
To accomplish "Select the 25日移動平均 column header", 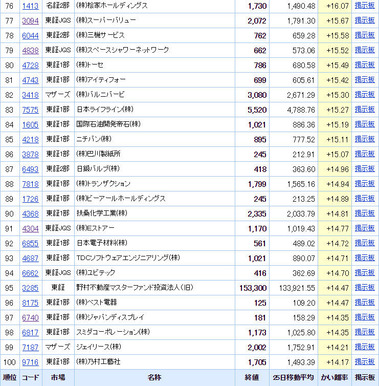I will pyautogui.click(x=293, y=378).
